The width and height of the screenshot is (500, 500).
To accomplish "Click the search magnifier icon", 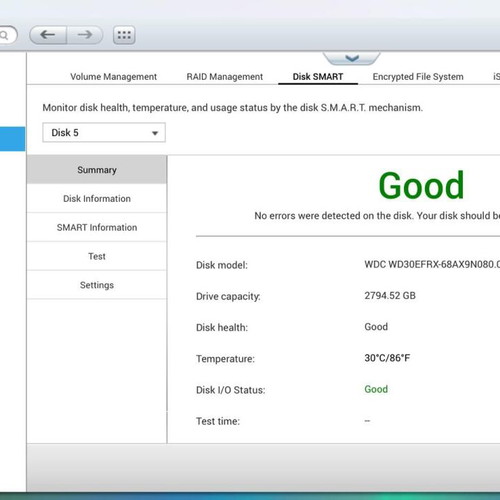I will [x=4, y=35].
